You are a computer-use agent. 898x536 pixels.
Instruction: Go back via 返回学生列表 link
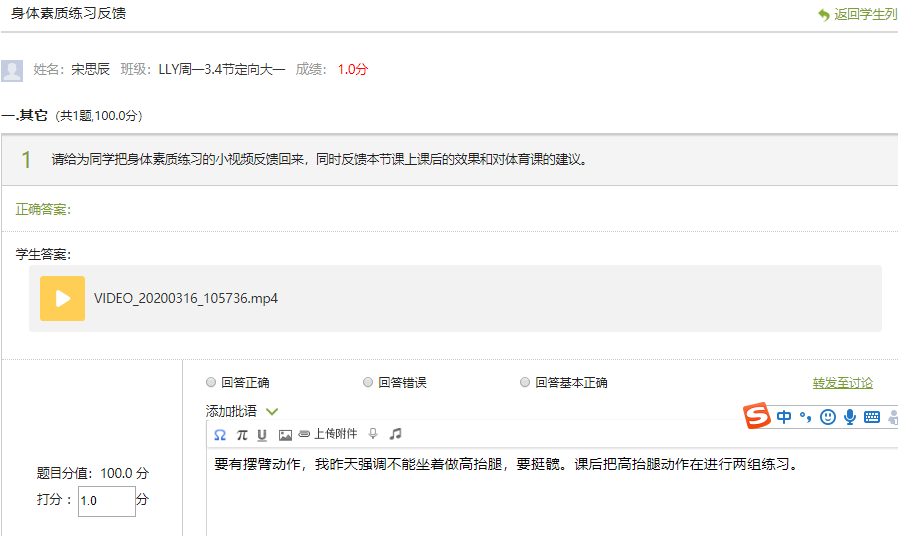coord(858,15)
